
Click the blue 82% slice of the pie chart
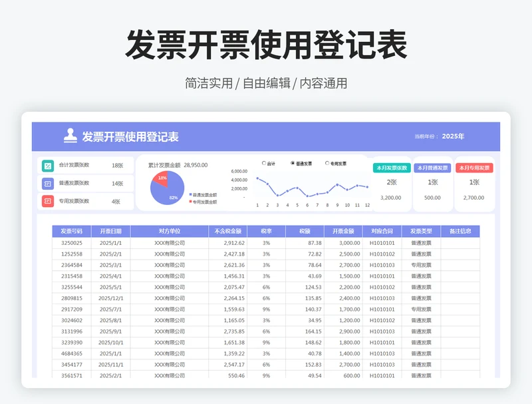click(x=168, y=193)
